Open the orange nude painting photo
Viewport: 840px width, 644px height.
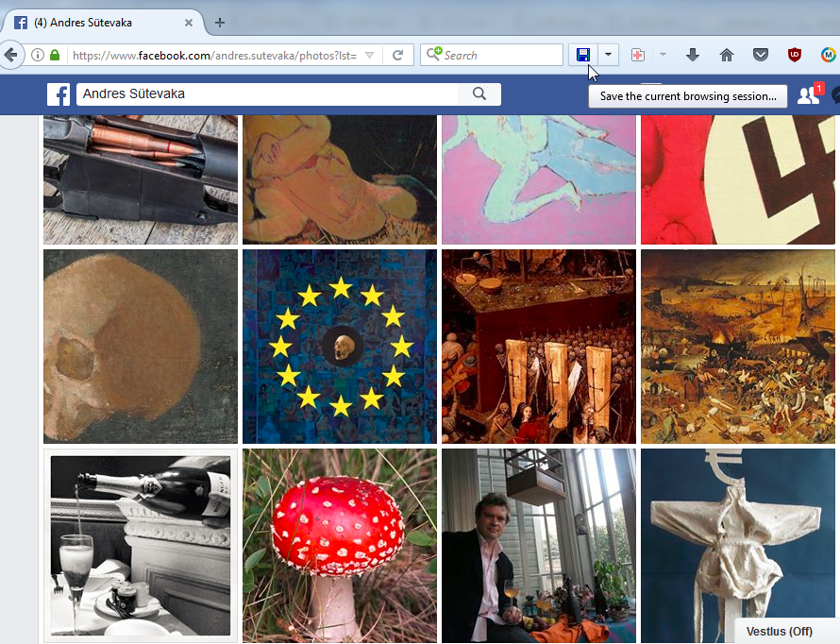(x=340, y=180)
